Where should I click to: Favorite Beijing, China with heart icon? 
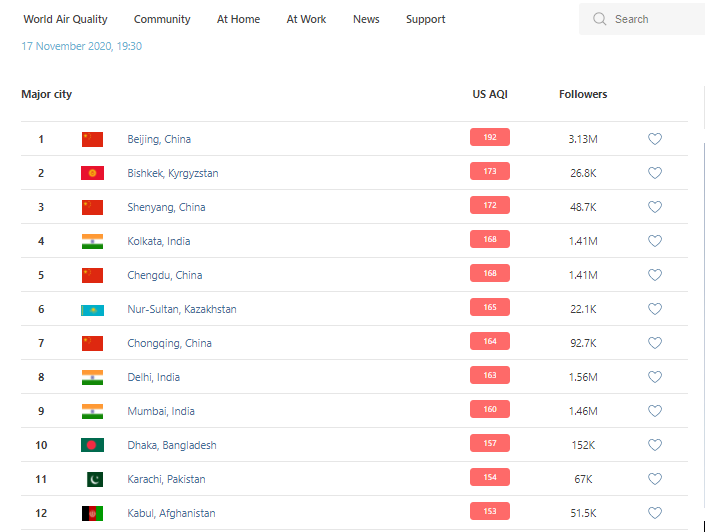655,139
